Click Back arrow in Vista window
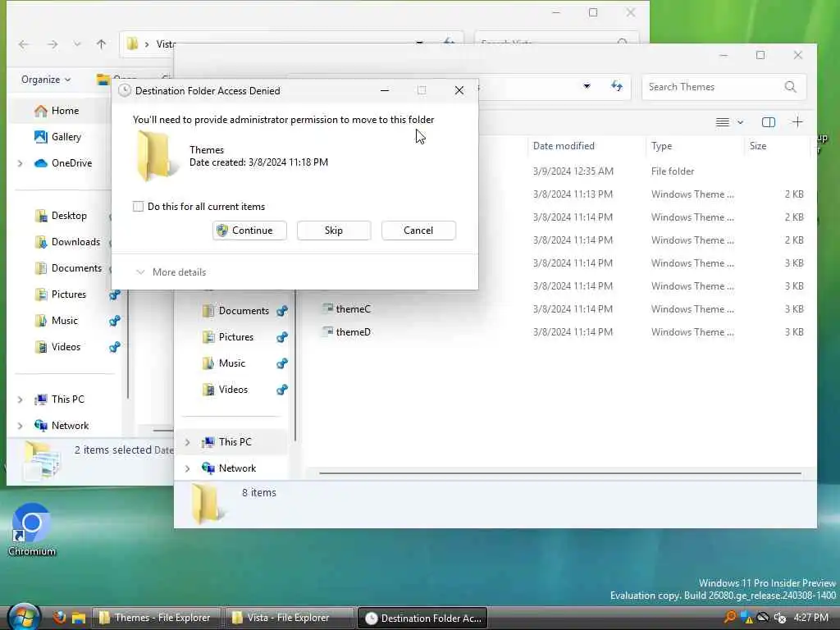 click(x=24, y=44)
